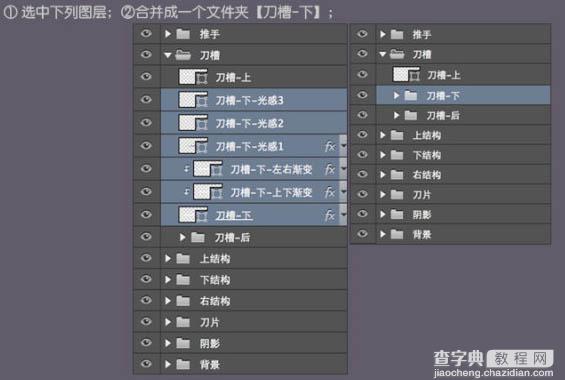Click the fx icon on 刀槽-下-光感1 layer
Viewport: 565px width, 380px height.
[330, 146]
